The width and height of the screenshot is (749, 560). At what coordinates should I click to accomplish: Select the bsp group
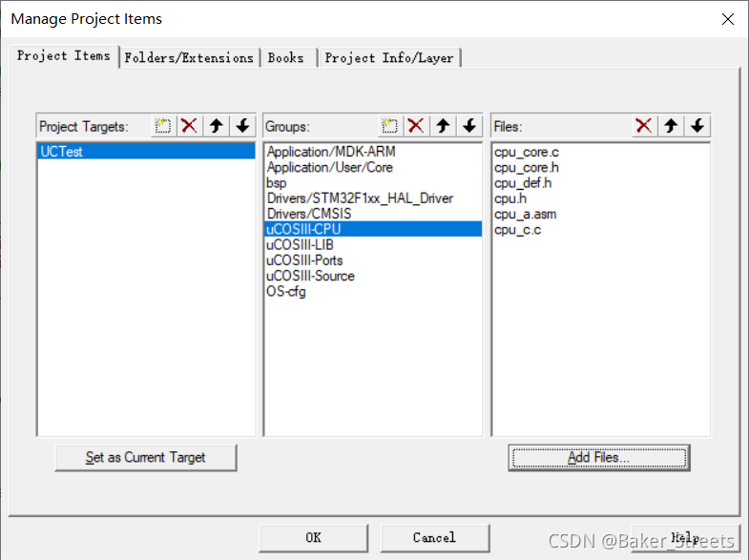point(372,183)
